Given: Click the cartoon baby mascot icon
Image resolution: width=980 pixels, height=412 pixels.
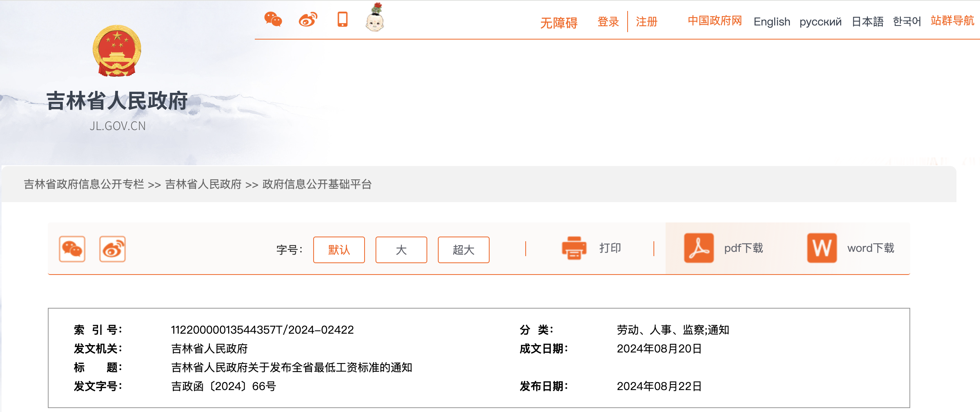Looking at the screenshot, I should tap(375, 17).
